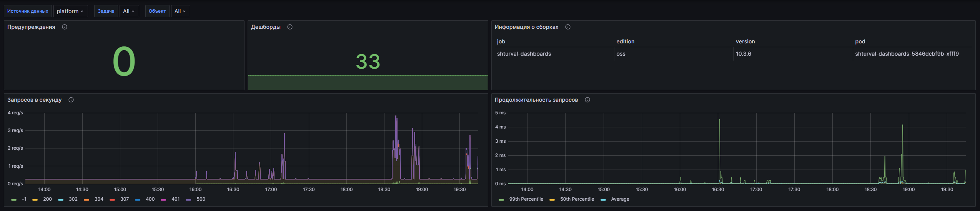Click the Источник данных variable label
Screen dimensions: 980x211
[28, 11]
